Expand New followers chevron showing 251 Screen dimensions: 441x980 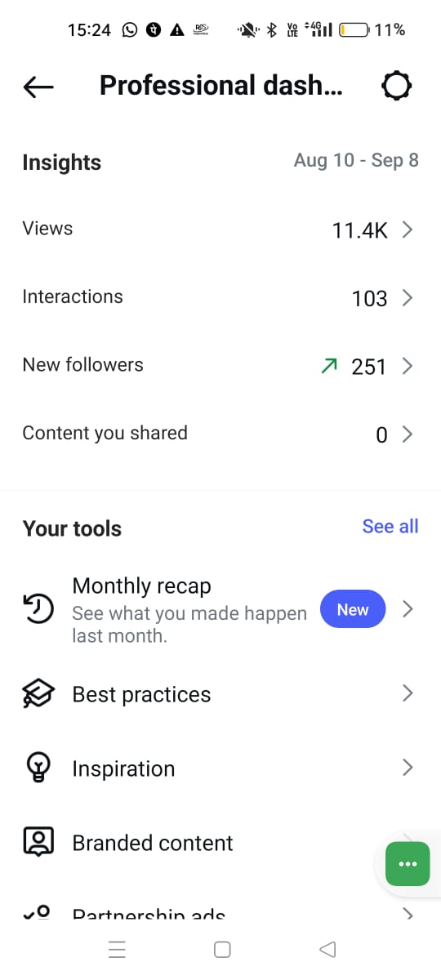(408, 367)
